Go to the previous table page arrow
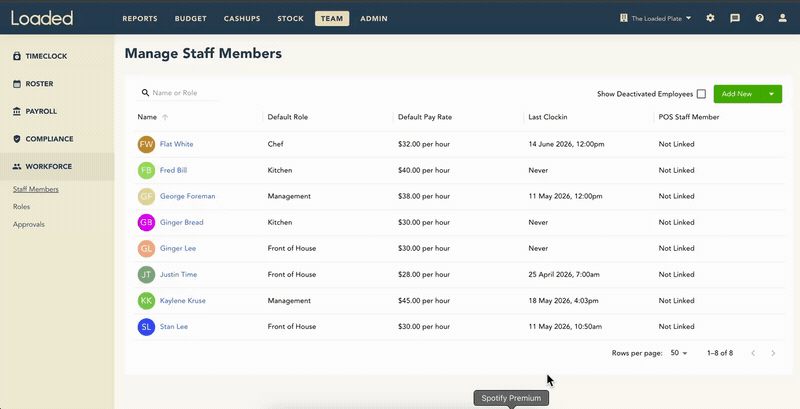The width and height of the screenshot is (800, 409). click(x=753, y=353)
